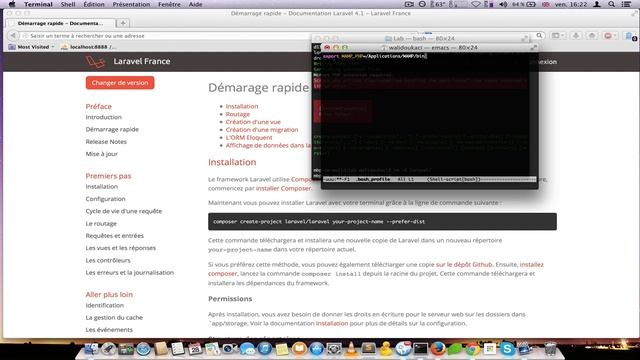640x360 pixels.
Task: Open App Store icon in Dock
Action: click(316, 349)
